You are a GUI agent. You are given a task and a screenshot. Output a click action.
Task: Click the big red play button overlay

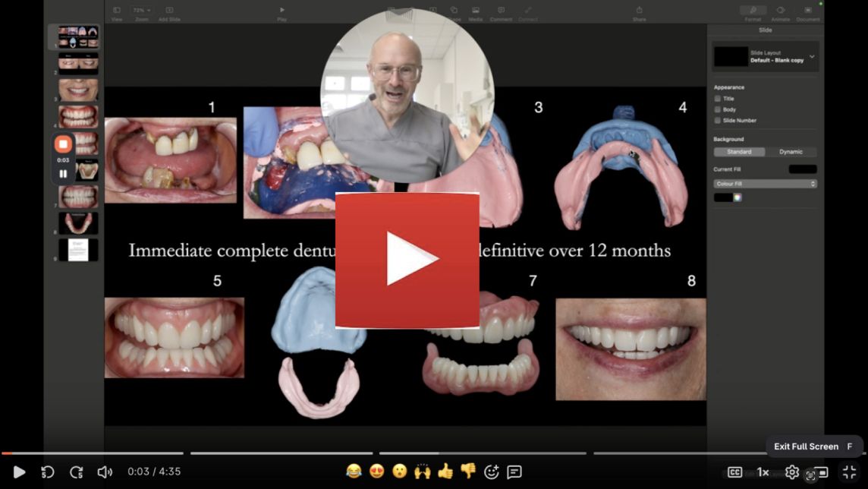pyautogui.click(x=407, y=260)
